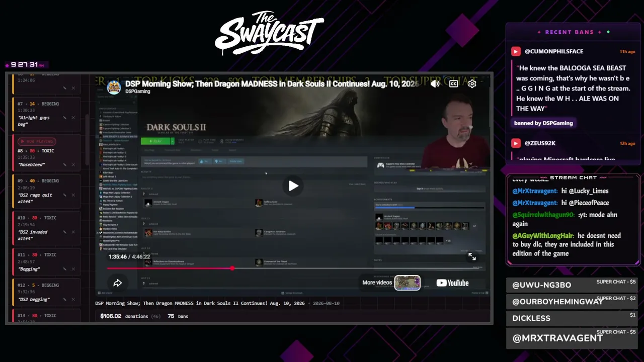Click the "Nosebleed" clip quote

[32, 164]
